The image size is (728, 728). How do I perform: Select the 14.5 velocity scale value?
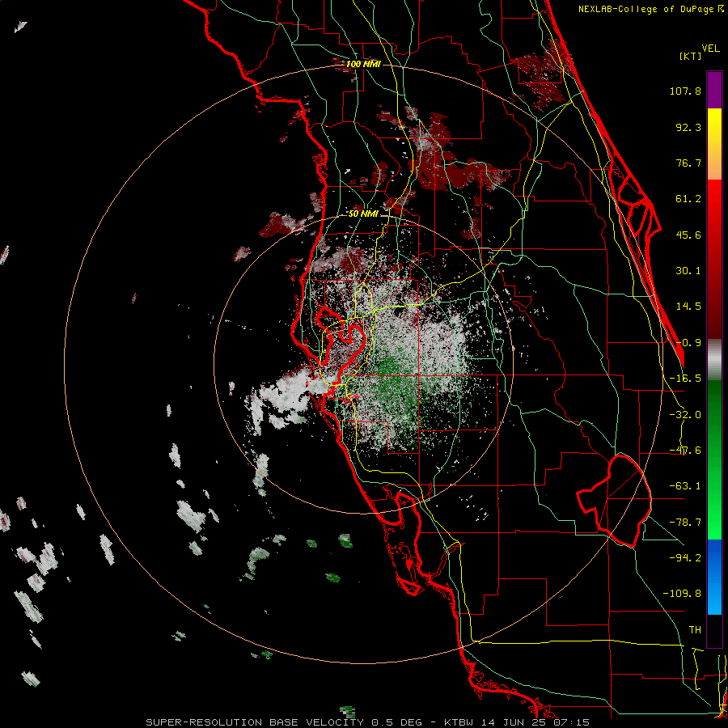(x=688, y=307)
